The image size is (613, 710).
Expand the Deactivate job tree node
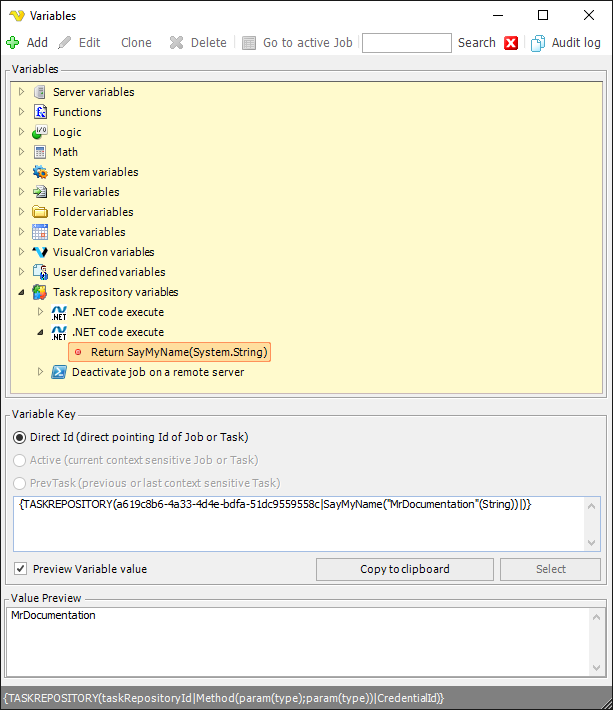point(41,372)
